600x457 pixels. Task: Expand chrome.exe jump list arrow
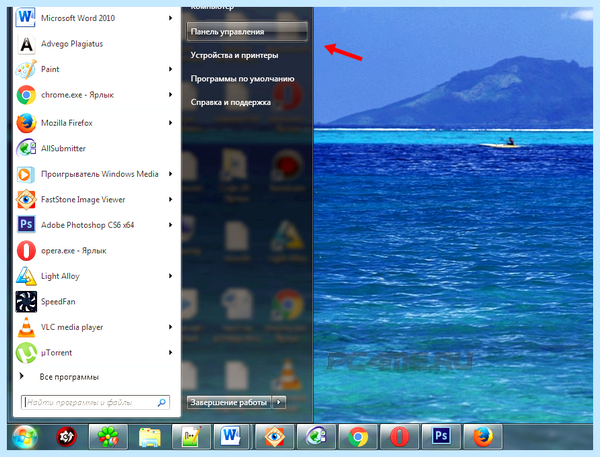(x=170, y=95)
